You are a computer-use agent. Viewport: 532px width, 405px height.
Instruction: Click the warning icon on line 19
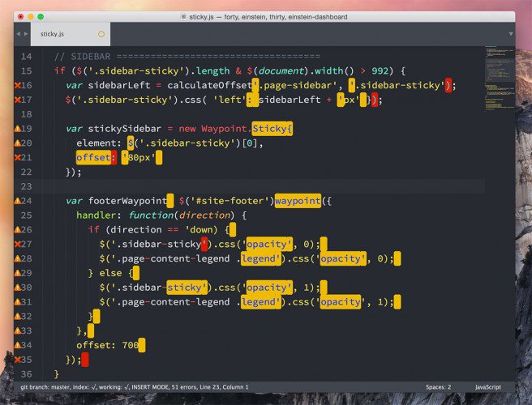18,129
